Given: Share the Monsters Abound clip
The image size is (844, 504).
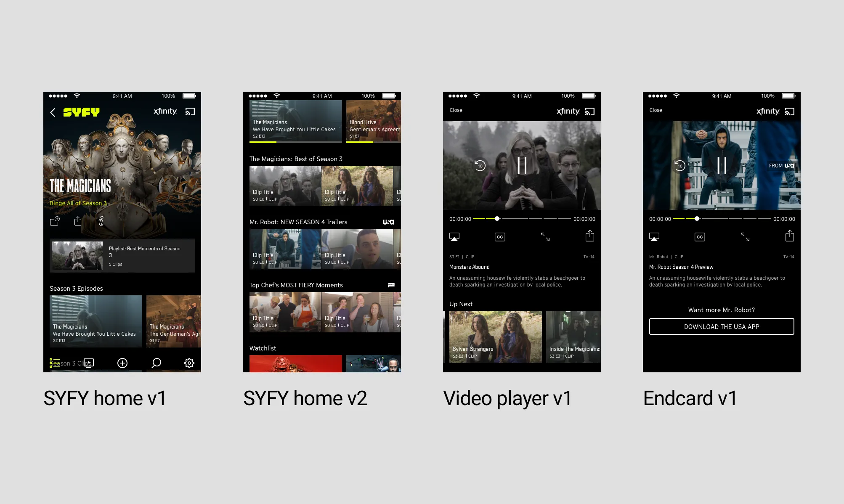Looking at the screenshot, I should point(590,236).
